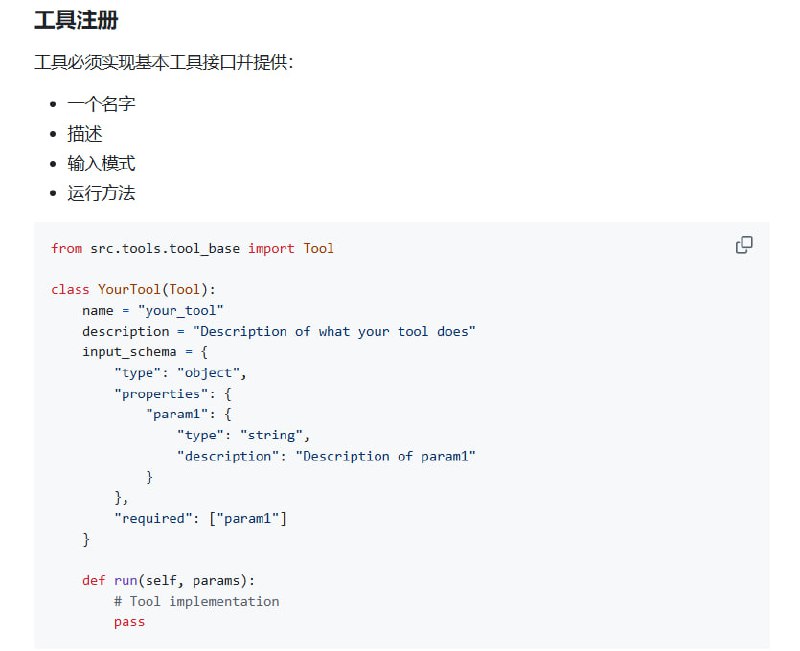The height and width of the screenshot is (651, 800).
Task: Click the 输入模式 bullet item
Action: click(101, 164)
